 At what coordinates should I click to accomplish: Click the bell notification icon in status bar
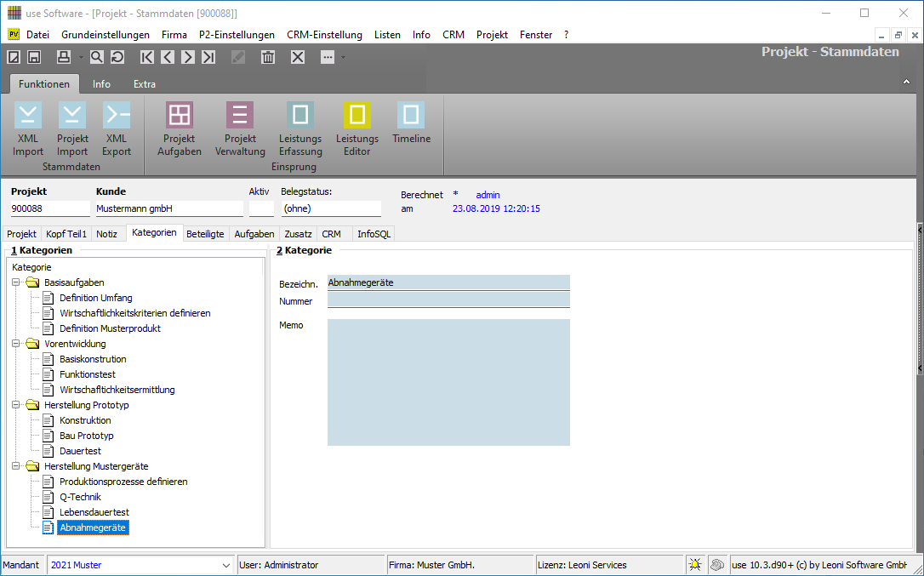pos(695,565)
